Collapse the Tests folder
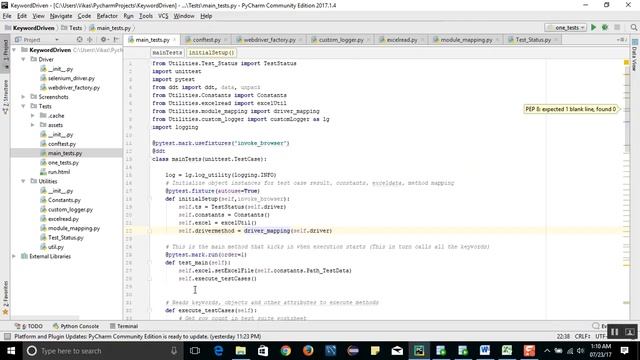Screen dimensions: 640x360 [x=23, y=106]
